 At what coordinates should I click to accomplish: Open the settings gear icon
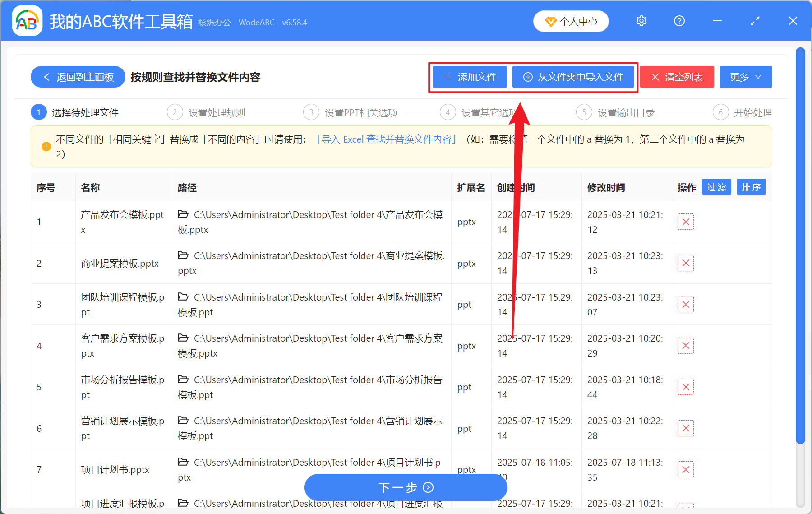click(x=641, y=21)
